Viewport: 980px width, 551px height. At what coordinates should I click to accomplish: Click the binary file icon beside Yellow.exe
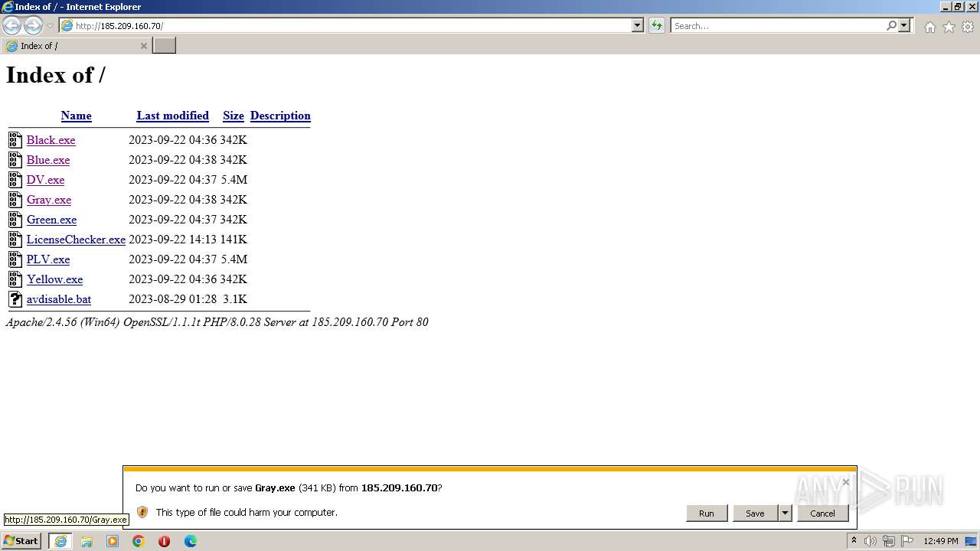click(15, 279)
